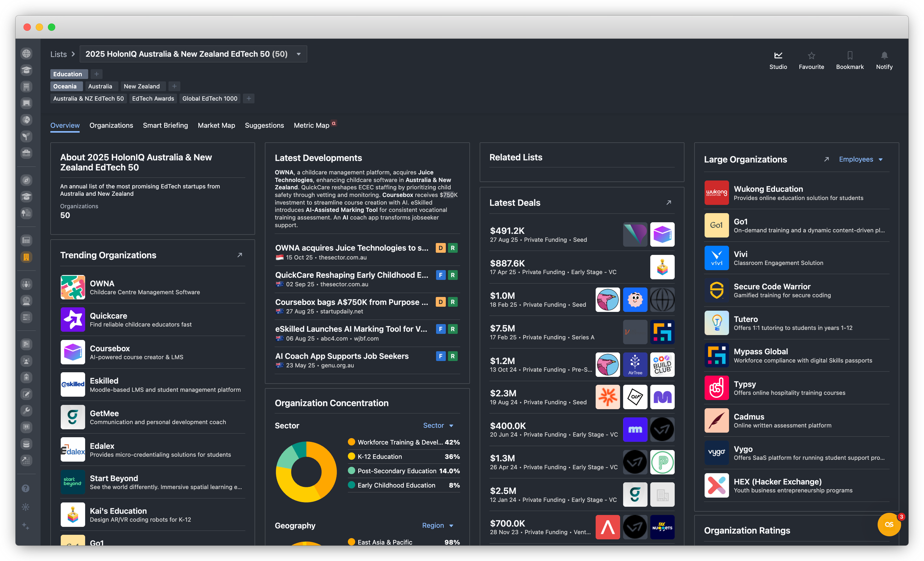
Task: Open the Trending Organizations expand arrow
Action: tap(240, 255)
